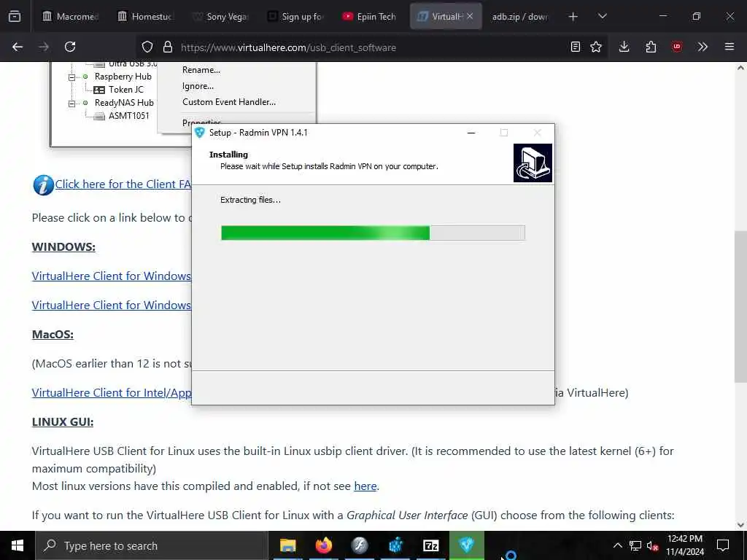Open VirtualHere Client for Intel/Apple link
This screenshot has height=560, width=747.
pyautogui.click(x=112, y=393)
